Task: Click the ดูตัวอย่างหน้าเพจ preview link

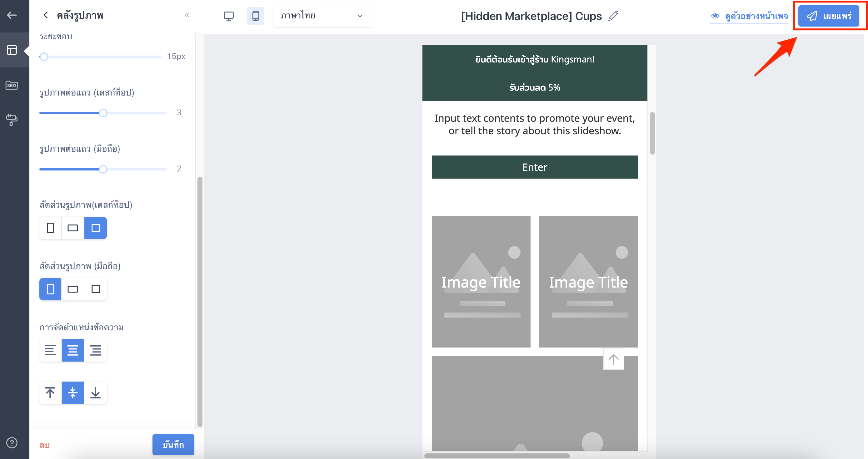Action: click(749, 16)
